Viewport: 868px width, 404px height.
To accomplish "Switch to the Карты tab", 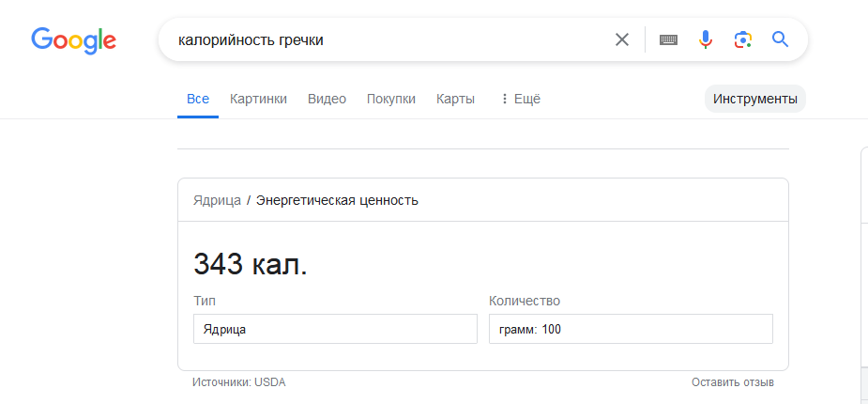I will tap(455, 99).
